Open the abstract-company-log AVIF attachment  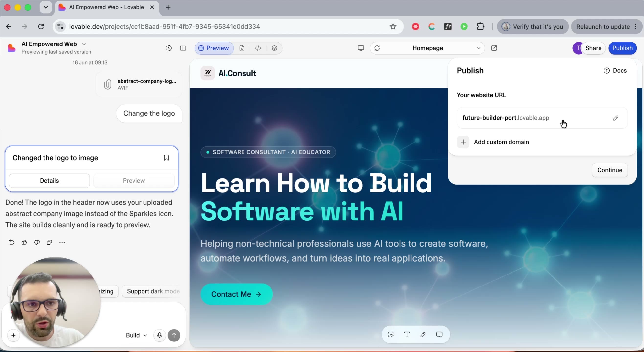tap(139, 85)
